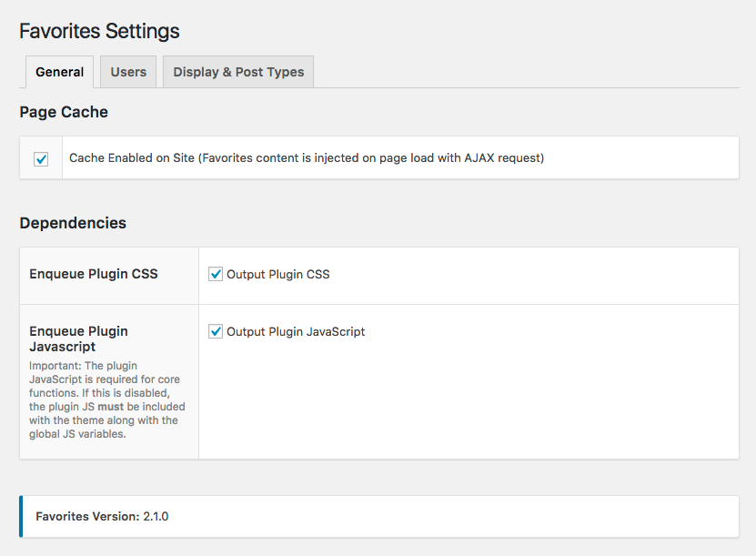
Task: Click the 2.1.0 version number
Action: (156, 517)
